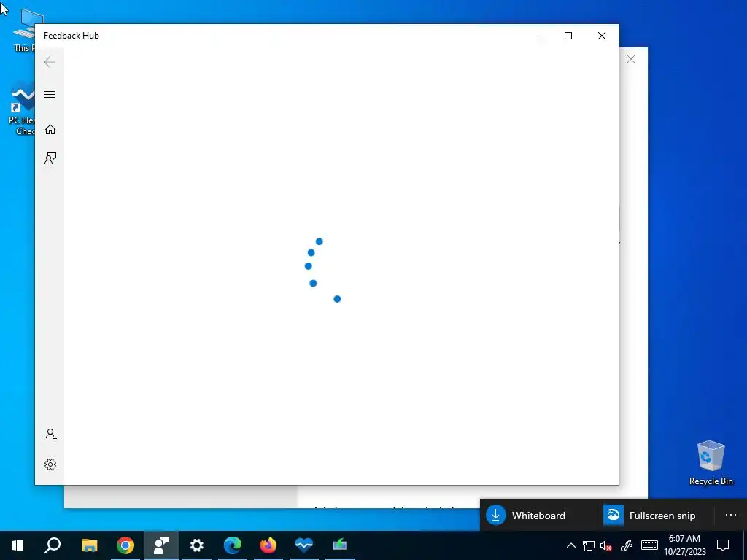This screenshot has width=747, height=560.
Task: Open Feedback Hub settings gear
Action: [50, 464]
